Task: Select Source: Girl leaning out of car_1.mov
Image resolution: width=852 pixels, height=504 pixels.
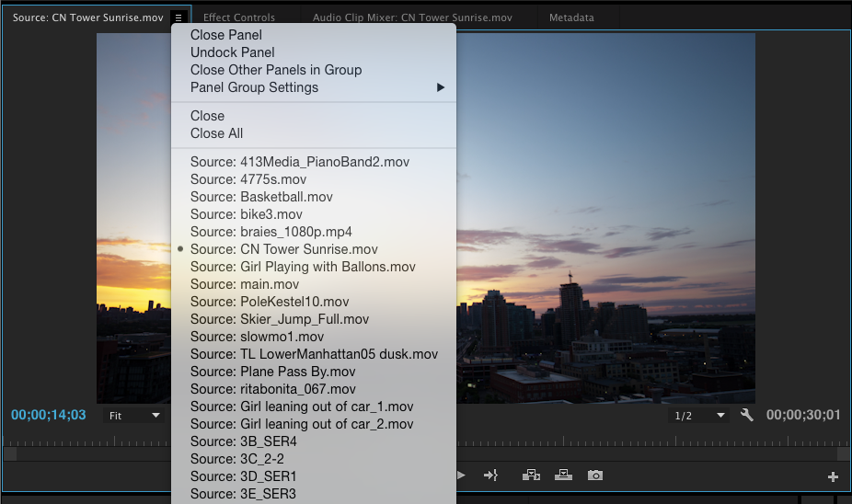Action: click(x=314, y=407)
